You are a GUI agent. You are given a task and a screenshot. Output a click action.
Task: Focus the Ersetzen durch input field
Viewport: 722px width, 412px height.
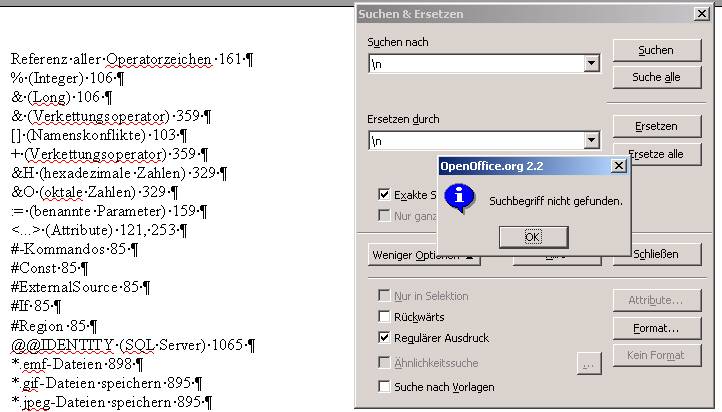pos(476,140)
